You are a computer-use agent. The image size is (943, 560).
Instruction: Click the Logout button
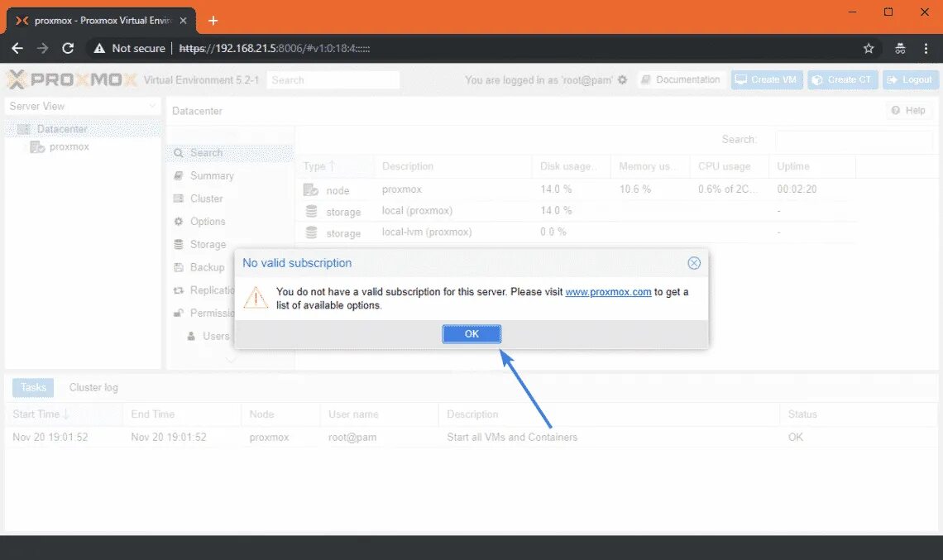(x=910, y=79)
